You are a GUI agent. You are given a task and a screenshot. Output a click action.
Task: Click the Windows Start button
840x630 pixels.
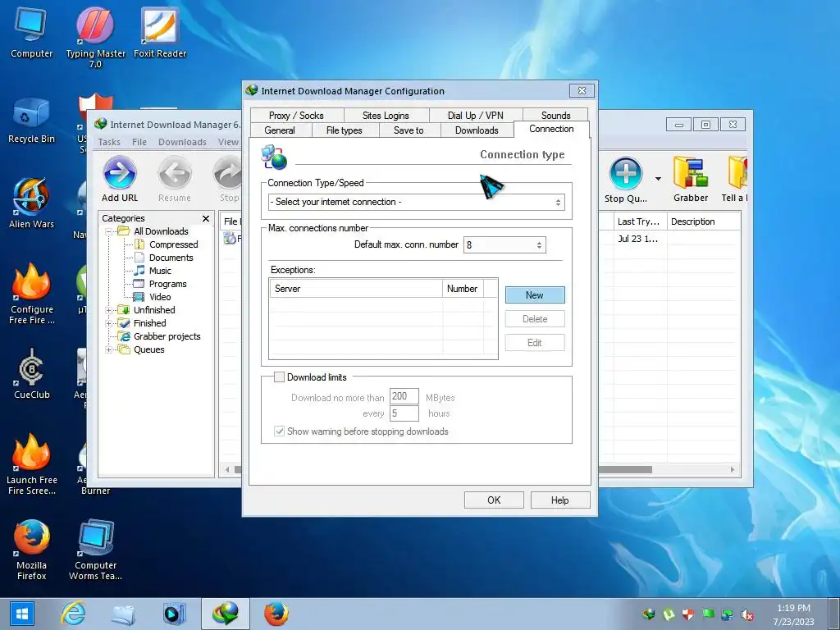[21, 614]
